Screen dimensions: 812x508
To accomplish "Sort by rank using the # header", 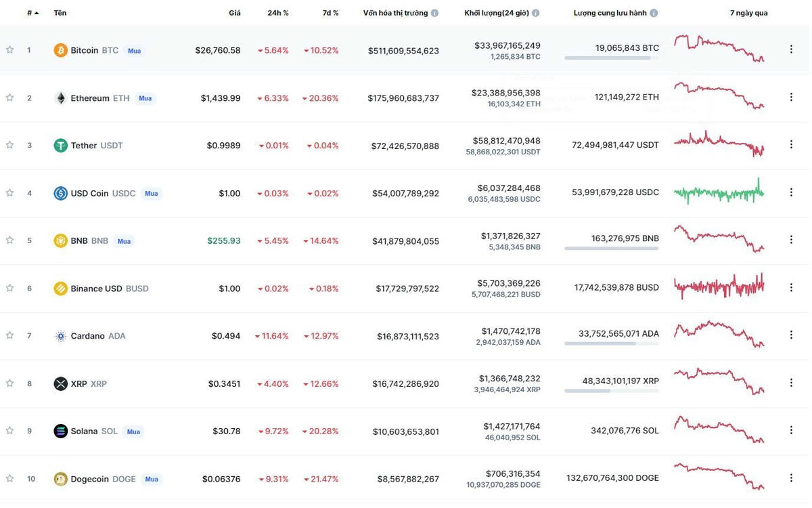I will coord(32,13).
